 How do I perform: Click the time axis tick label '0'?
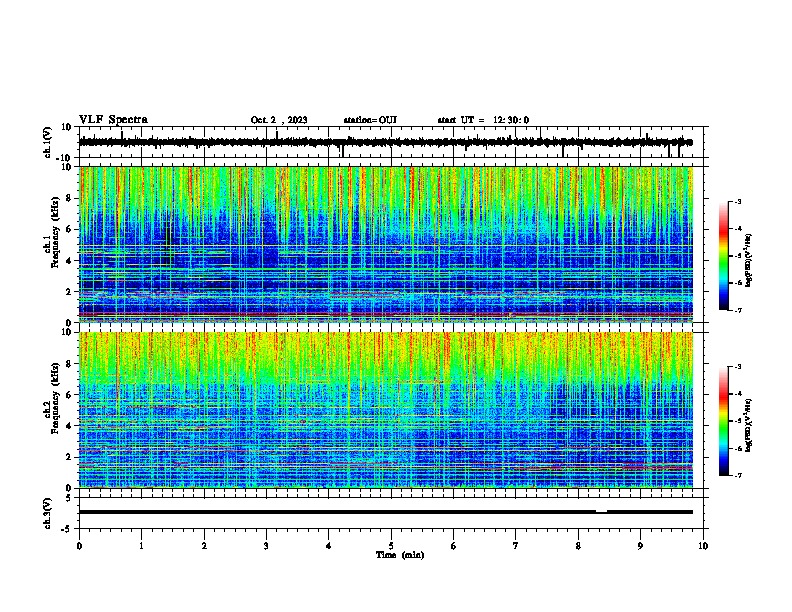tap(79, 546)
